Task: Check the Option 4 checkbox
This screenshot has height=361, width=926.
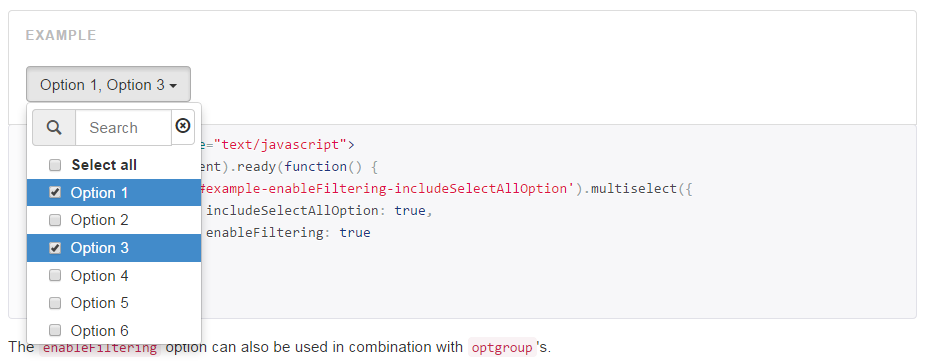Action: coord(55,275)
